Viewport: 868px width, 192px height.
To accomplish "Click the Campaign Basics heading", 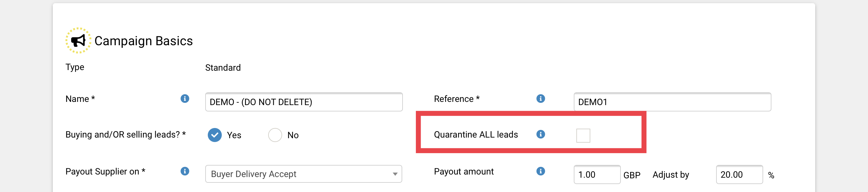I will point(144,41).
